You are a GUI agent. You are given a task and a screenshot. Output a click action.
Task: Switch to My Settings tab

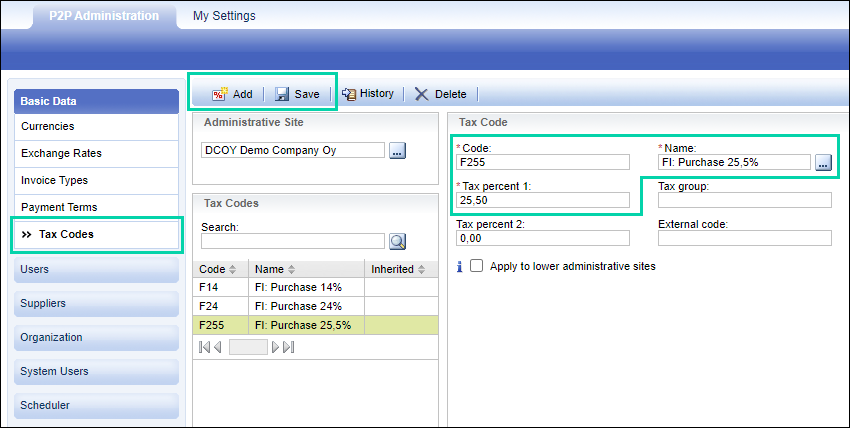(x=224, y=16)
